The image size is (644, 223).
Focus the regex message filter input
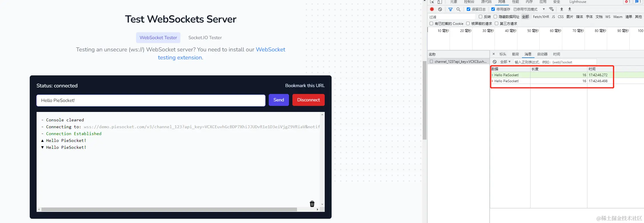click(555, 62)
